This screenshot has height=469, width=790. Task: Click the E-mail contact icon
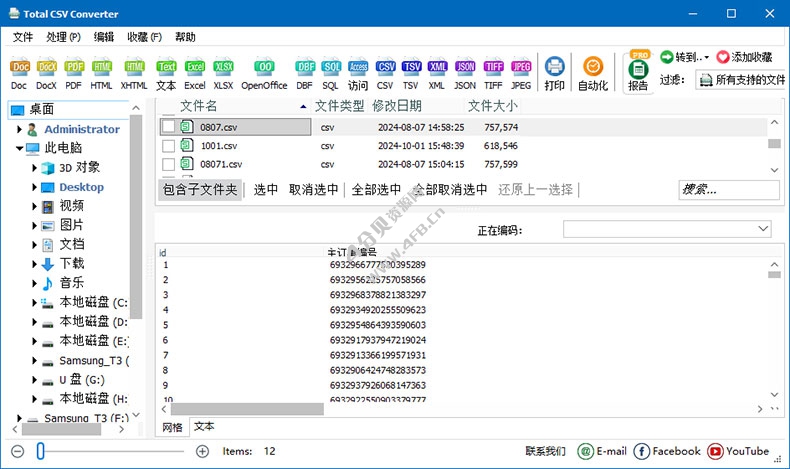click(x=585, y=451)
